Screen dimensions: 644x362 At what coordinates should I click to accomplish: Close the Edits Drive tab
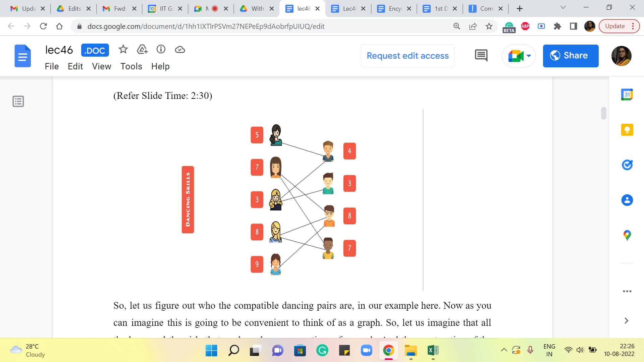89,9
